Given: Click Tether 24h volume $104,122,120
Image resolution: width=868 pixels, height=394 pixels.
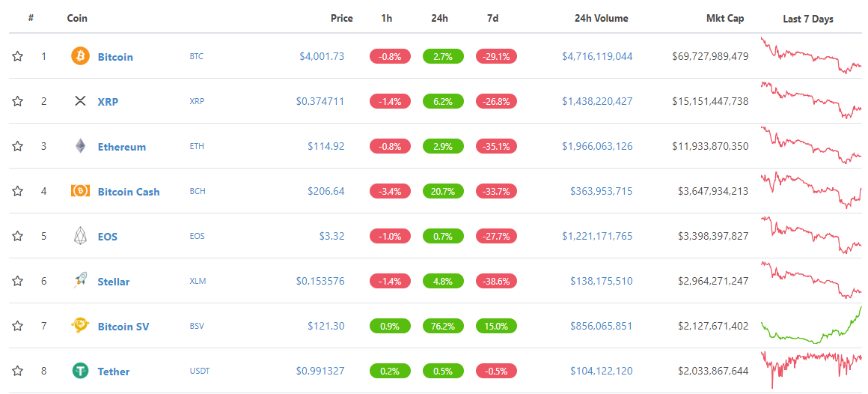Looking at the screenshot, I should tap(601, 371).
